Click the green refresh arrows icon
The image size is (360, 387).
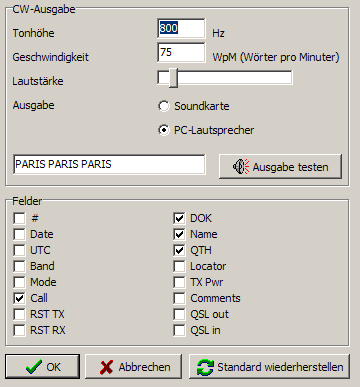pyautogui.click(x=205, y=367)
